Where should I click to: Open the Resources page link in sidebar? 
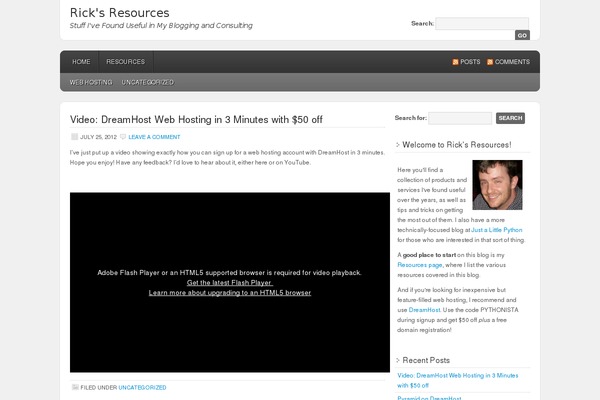[x=420, y=265]
